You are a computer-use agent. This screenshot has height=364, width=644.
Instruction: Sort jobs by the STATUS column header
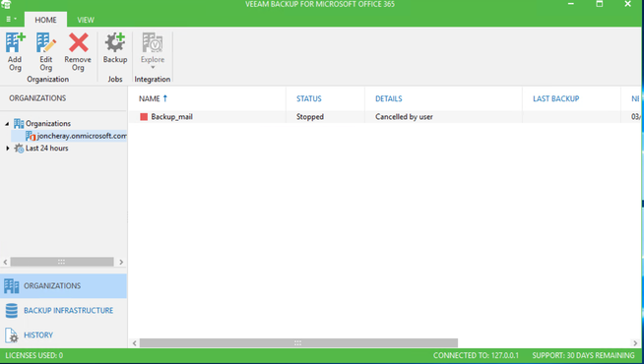tap(309, 99)
